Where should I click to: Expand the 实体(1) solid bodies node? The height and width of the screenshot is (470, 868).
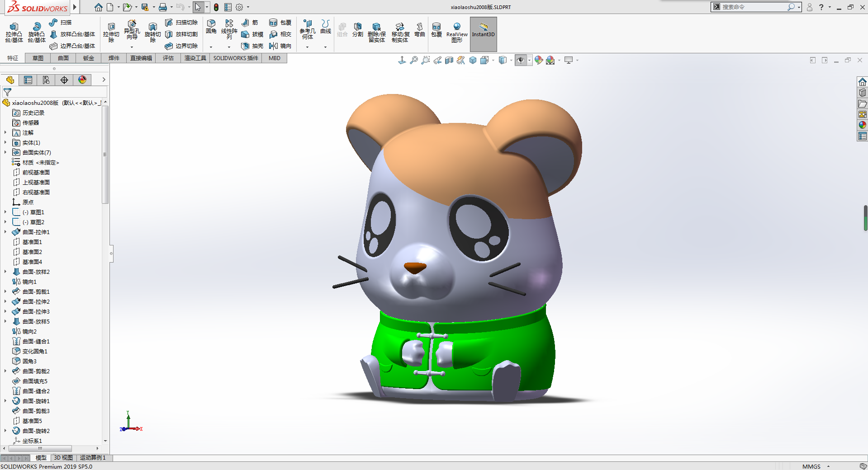click(x=5, y=142)
